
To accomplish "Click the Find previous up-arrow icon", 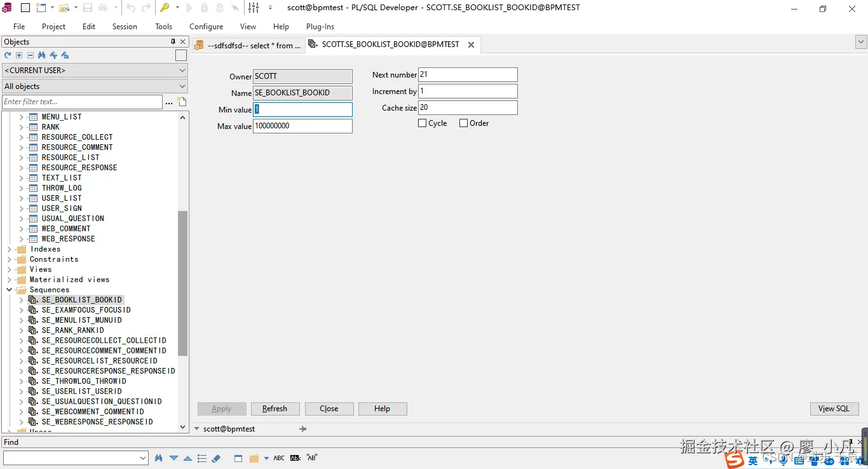I will click(187, 458).
